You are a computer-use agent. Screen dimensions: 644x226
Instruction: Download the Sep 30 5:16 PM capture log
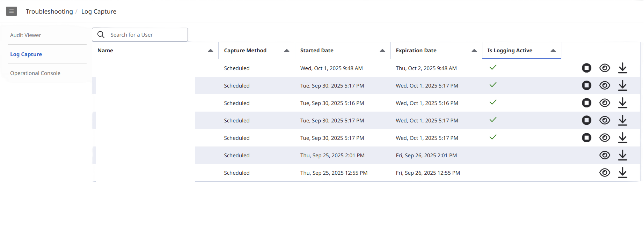(x=622, y=103)
